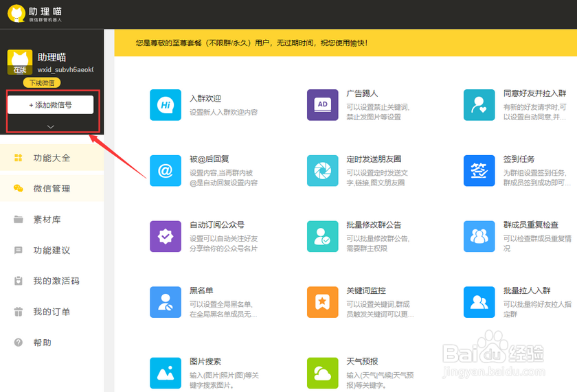Select the 功能大全 menu item
577x392 pixels.
pyautogui.click(x=52, y=158)
